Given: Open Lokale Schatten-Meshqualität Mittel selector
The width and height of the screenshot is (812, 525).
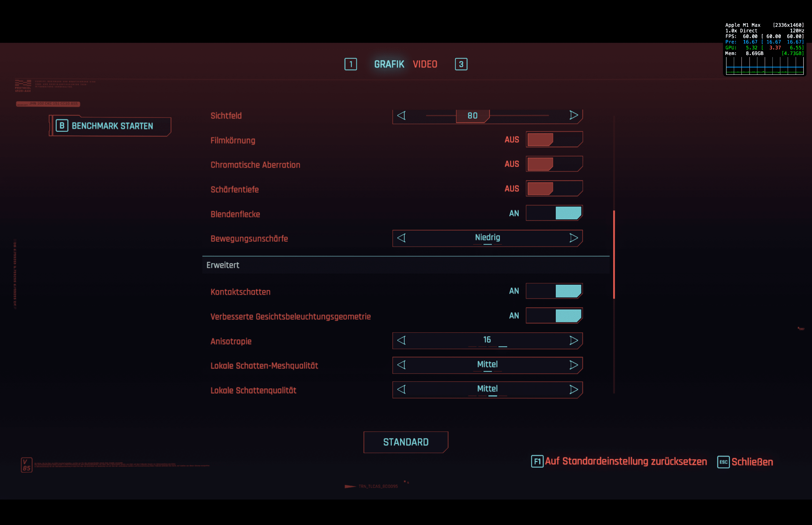Looking at the screenshot, I should [x=488, y=365].
